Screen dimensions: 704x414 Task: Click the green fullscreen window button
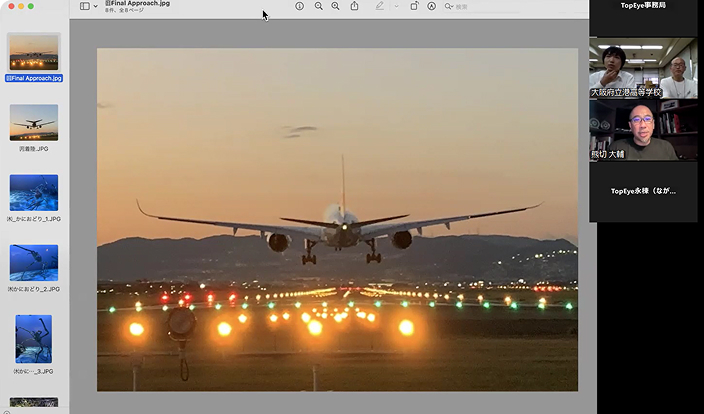pyautogui.click(x=31, y=6)
